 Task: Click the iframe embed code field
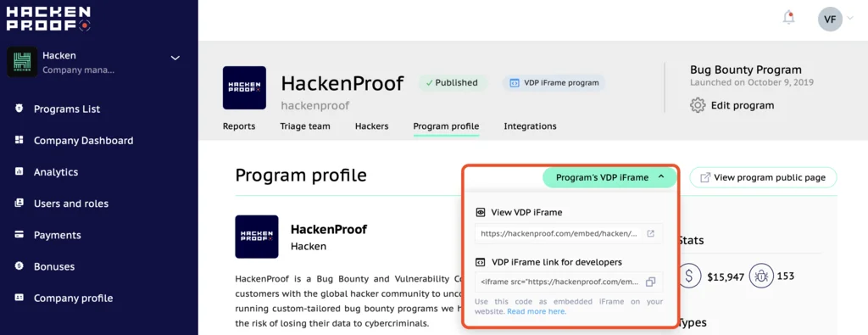tap(569, 282)
